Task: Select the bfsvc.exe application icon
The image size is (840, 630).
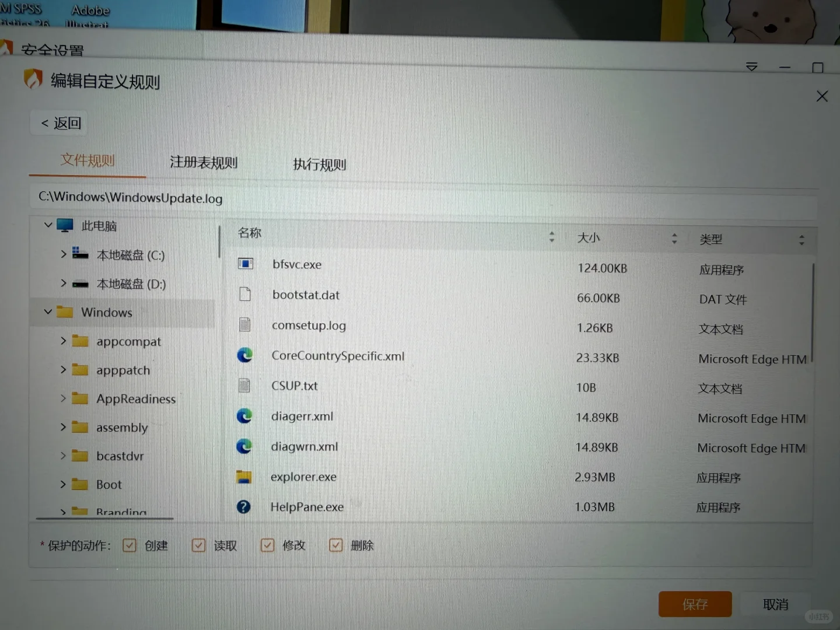Action: point(245,264)
